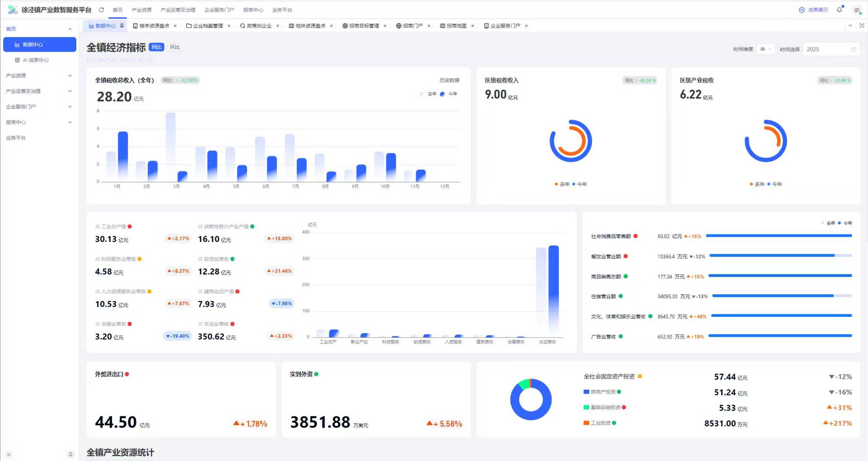Switch indicator comparison to 环比
The width and height of the screenshot is (868, 461).
coord(175,47)
